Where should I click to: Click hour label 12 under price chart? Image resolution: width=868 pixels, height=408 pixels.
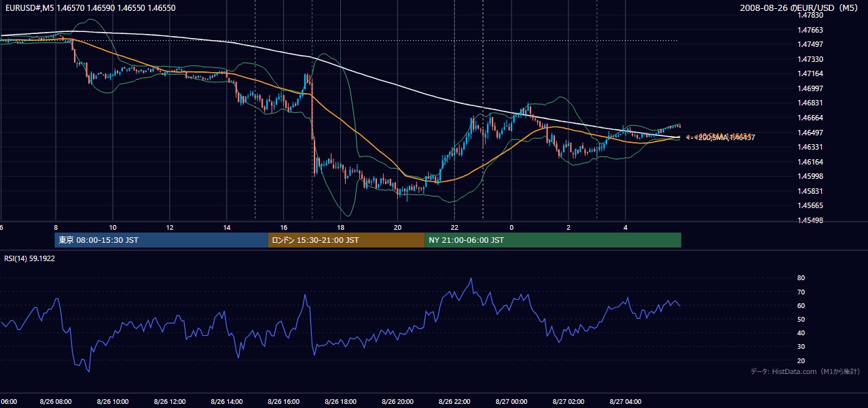170,227
